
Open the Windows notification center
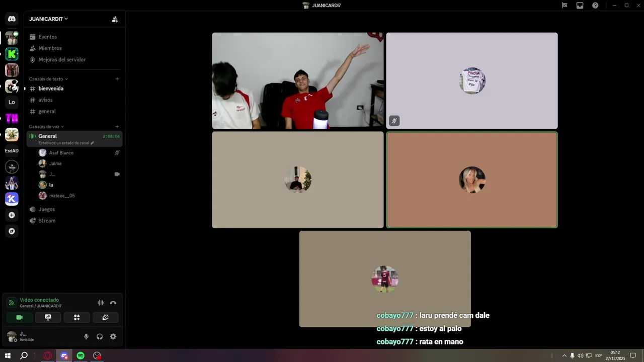tap(633, 355)
